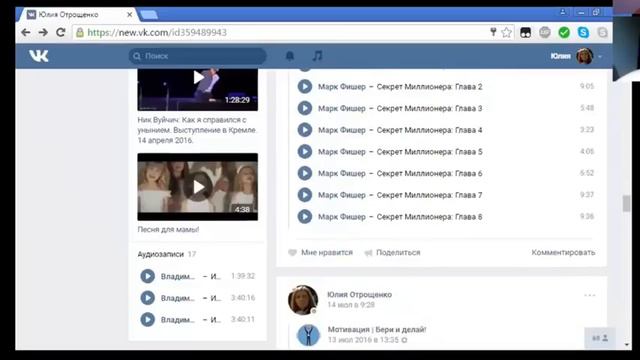
Task: Open the Ник Вуйчич video title link
Action: point(197,130)
